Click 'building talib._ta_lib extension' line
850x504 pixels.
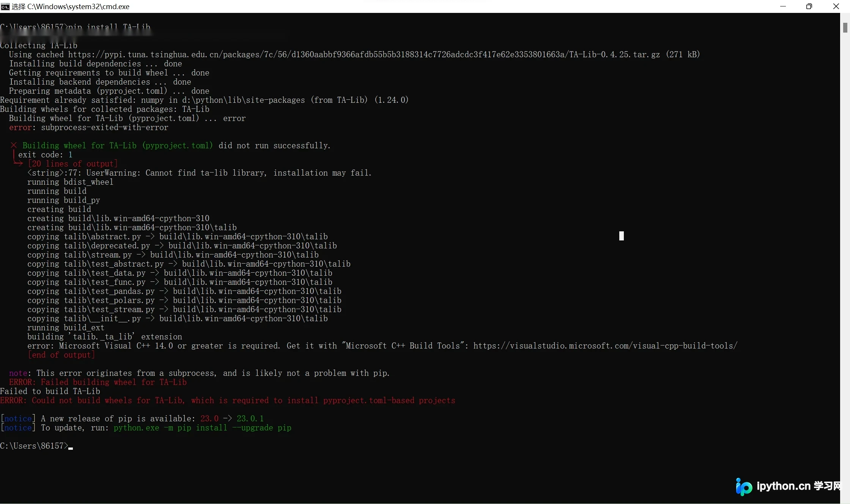(x=105, y=336)
